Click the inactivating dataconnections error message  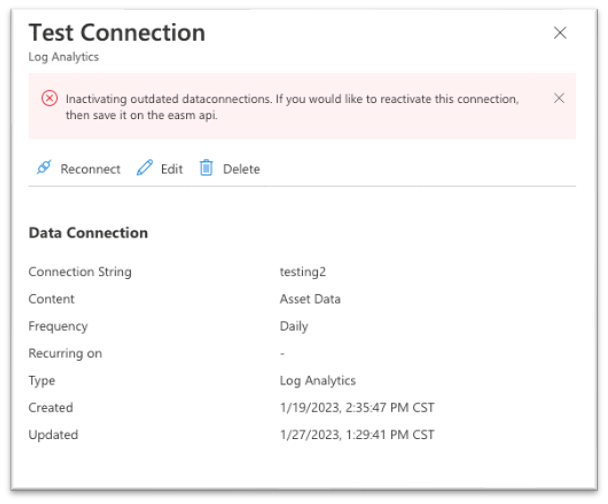point(292,107)
